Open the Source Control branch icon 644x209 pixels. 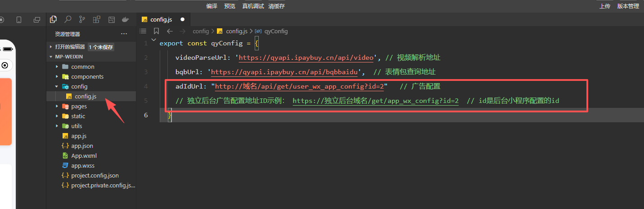pyautogui.click(x=82, y=19)
